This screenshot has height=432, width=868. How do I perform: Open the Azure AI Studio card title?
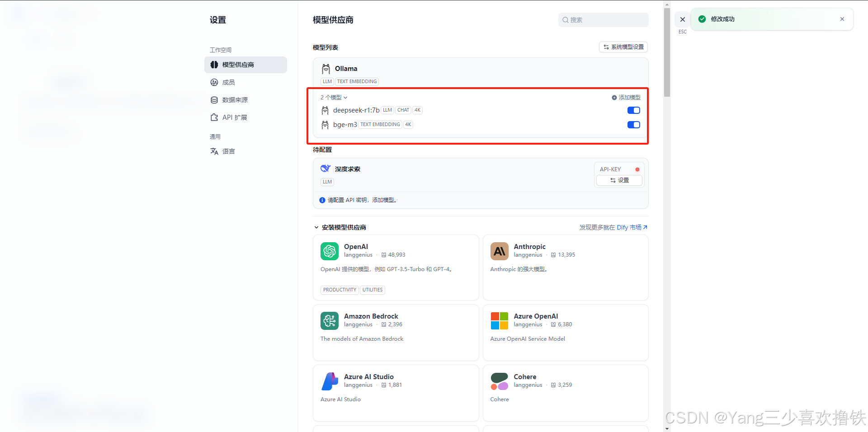[x=369, y=377]
